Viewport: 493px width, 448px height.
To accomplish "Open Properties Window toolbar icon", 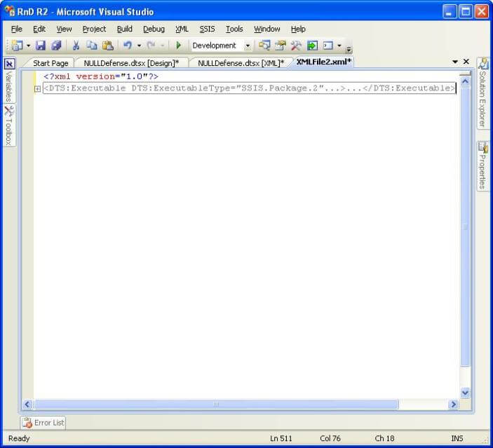I will tap(281, 46).
